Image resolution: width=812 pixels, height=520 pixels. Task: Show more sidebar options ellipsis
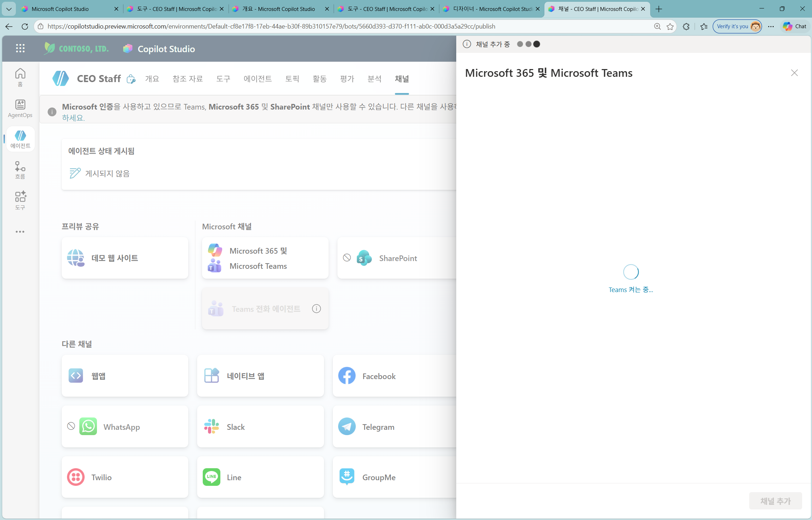(x=20, y=232)
